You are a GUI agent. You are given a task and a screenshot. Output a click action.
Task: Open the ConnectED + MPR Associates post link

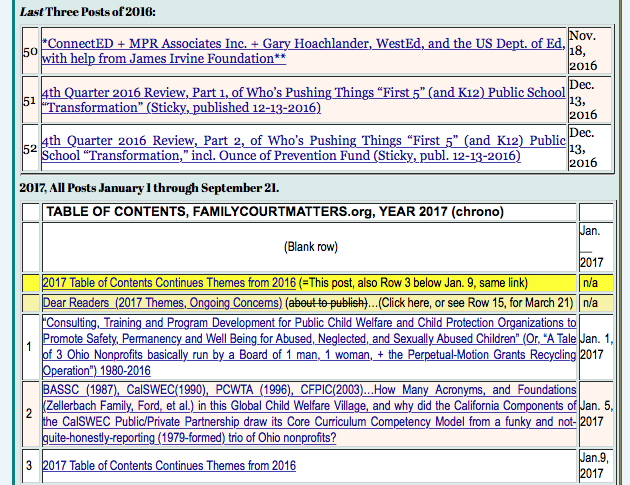click(300, 44)
